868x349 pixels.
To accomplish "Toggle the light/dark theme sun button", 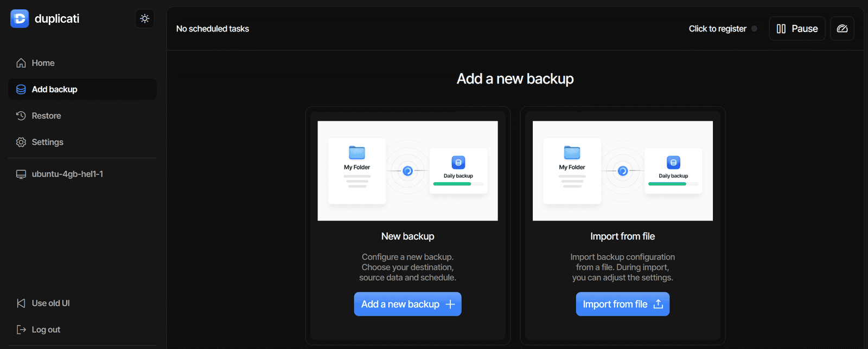I will 145,18.
